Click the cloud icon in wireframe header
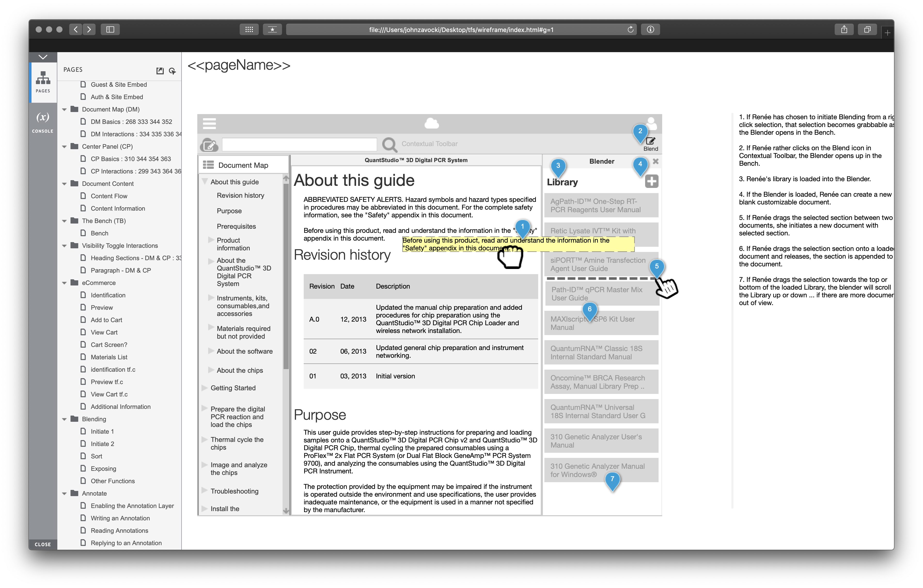 click(x=432, y=123)
